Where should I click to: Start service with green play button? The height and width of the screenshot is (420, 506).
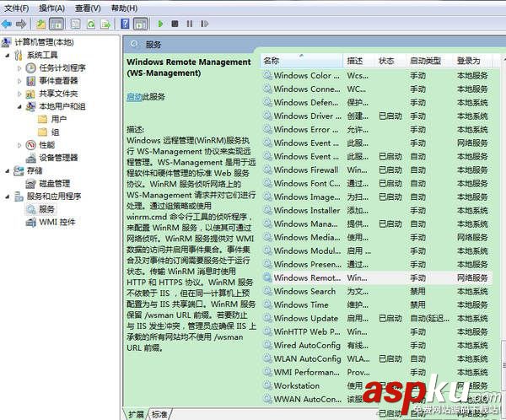pos(160,24)
